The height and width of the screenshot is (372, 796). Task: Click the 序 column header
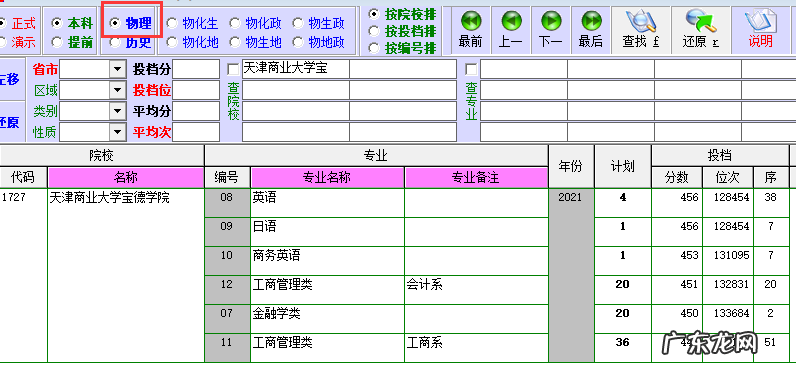(x=770, y=177)
